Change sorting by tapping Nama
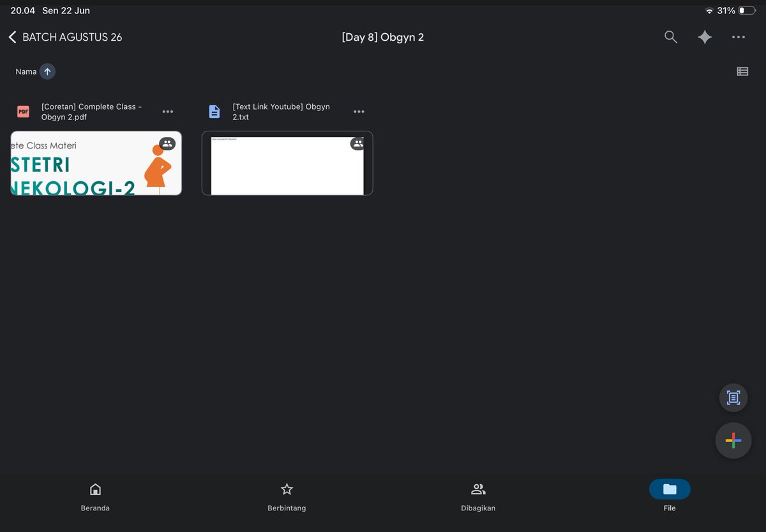This screenshot has width=766, height=532. click(26, 71)
